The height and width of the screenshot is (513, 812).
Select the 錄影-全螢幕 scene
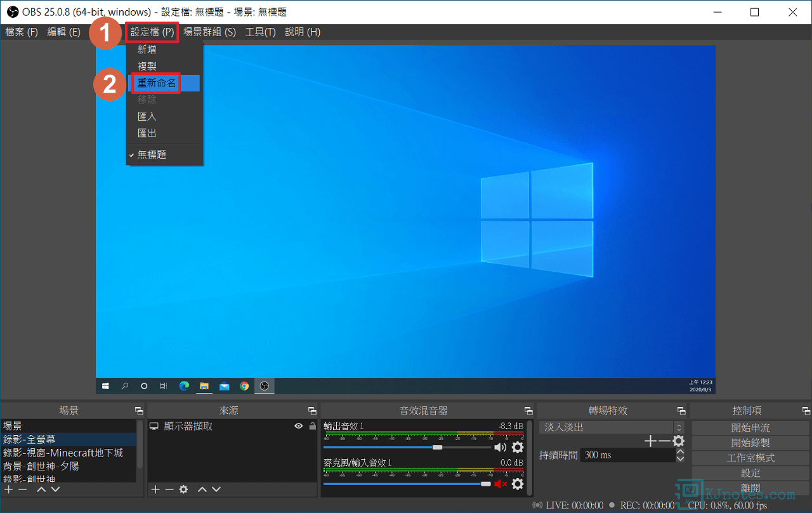pyautogui.click(x=69, y=439)
